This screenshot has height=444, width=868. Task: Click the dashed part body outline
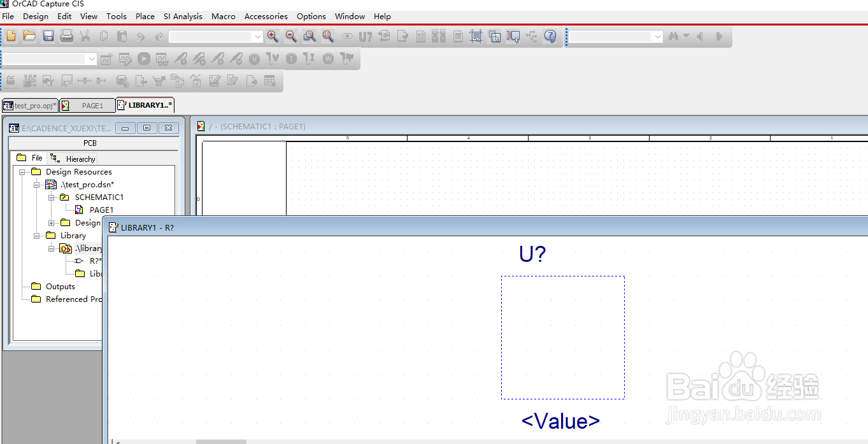(563, 338)
